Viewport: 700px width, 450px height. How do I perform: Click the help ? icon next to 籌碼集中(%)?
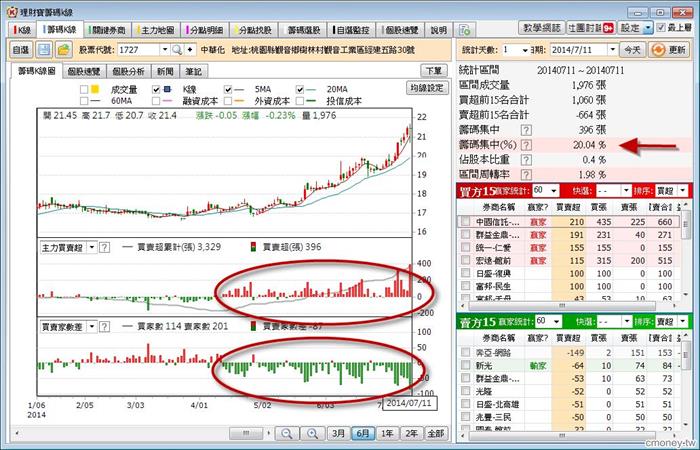click(x=527, y=145)
